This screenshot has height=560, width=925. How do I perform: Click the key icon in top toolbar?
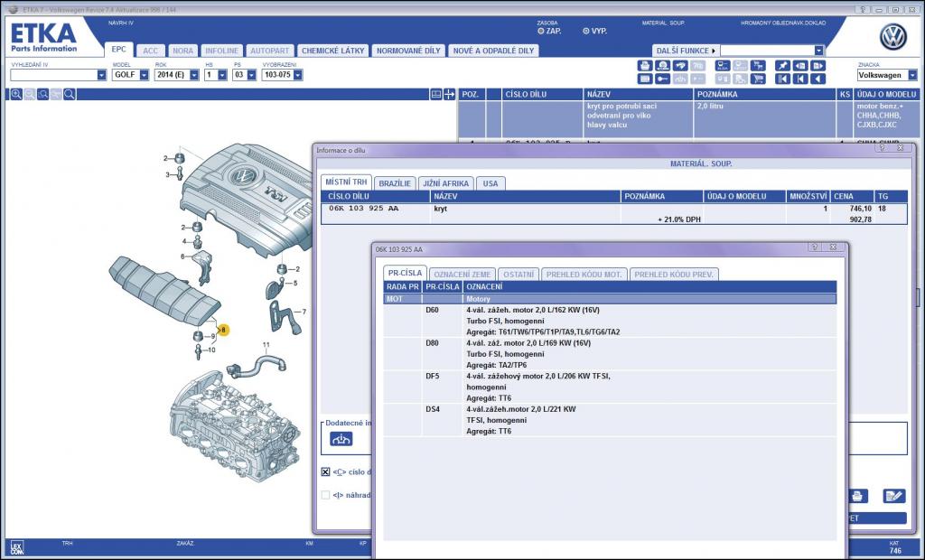pyautogui.click(x=662, y=79)
